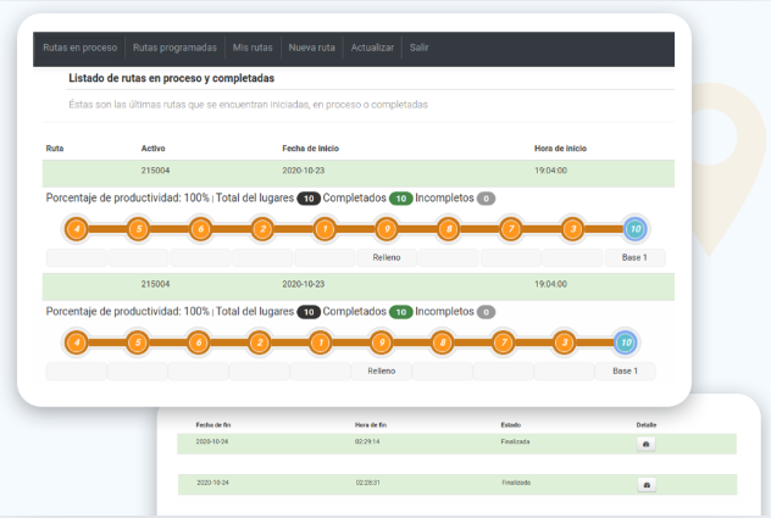
Task: Open the Rutas en proceso menu item
Action: pos(80,48)
